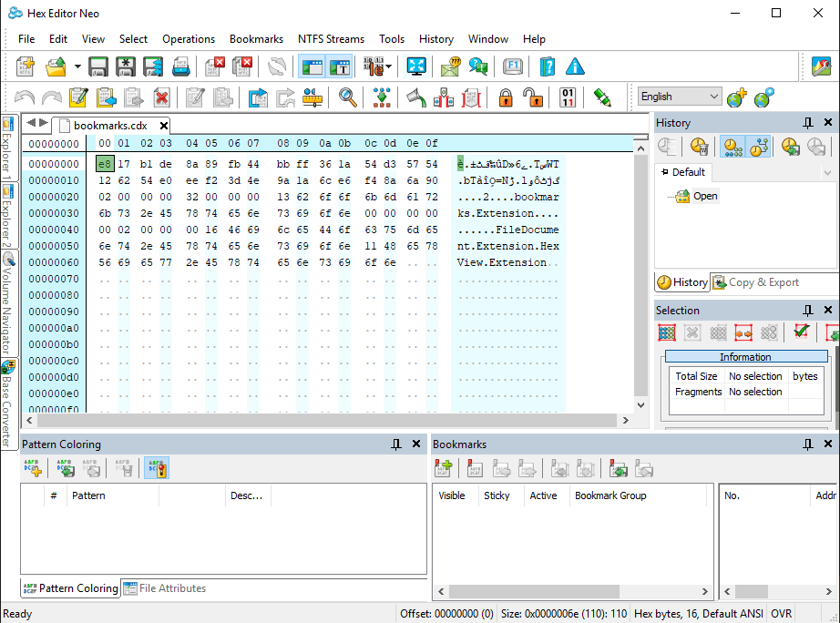Unlock the document with the open padlock icon
The height and width of the screenshot is (623, 840).
(533, 97)
